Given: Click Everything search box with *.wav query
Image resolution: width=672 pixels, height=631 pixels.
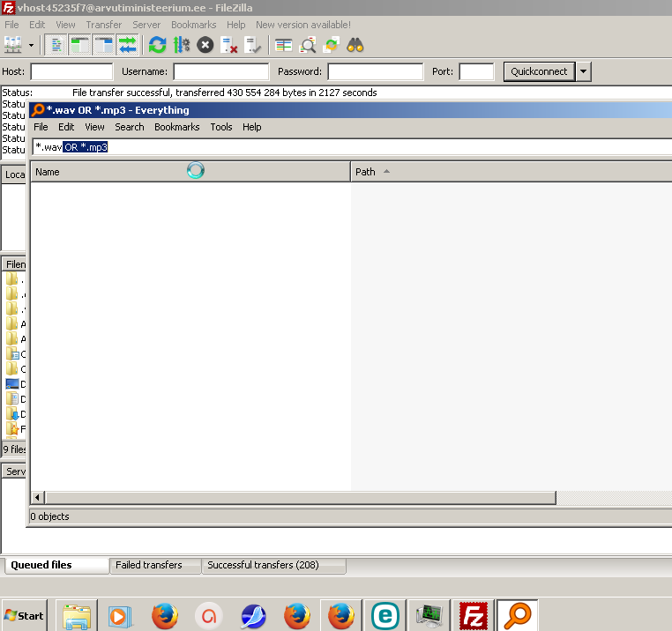Looking at the screenshot, I should pyautogui.click(x=351, y=147).
